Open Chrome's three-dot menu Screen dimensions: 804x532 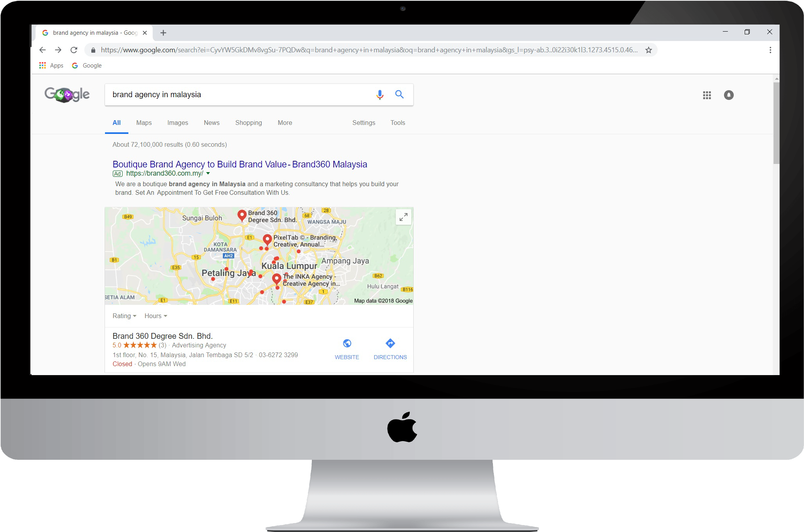(x=770, y=50)
